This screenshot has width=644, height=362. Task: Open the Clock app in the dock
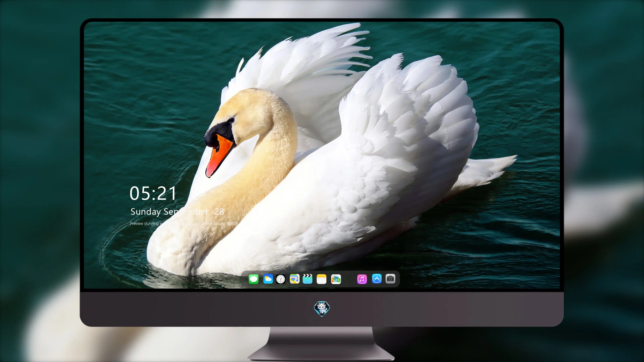pos(281,279)
